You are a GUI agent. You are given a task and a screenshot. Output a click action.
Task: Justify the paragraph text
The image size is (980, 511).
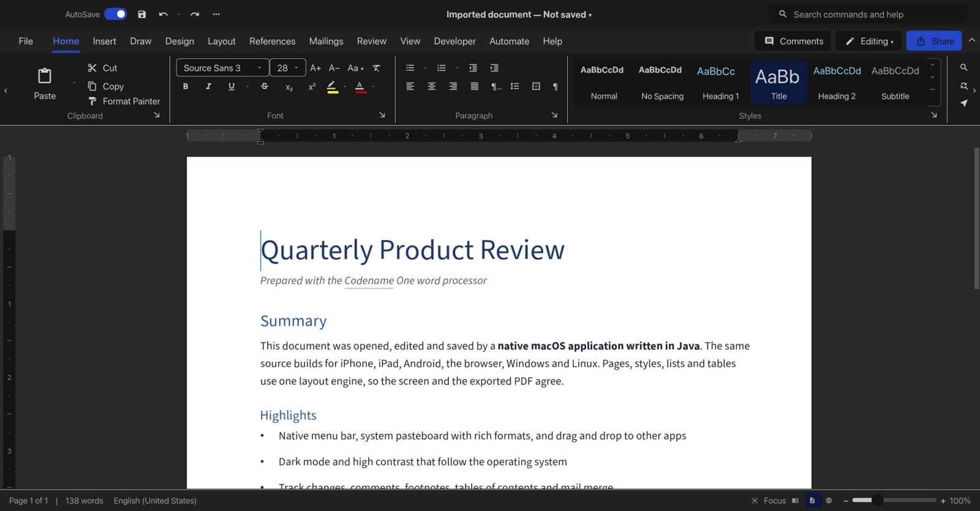coord(475,86)
